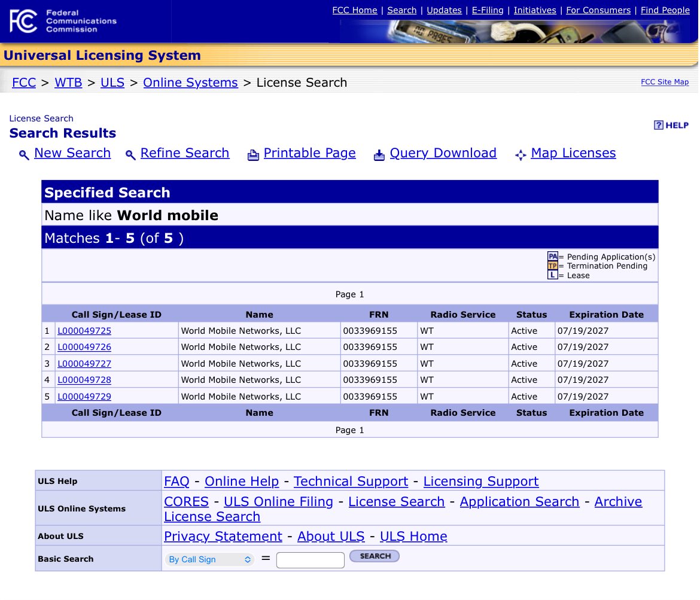
Task: Click the PA Pending Application legend icon
Action: coord(553,257)
